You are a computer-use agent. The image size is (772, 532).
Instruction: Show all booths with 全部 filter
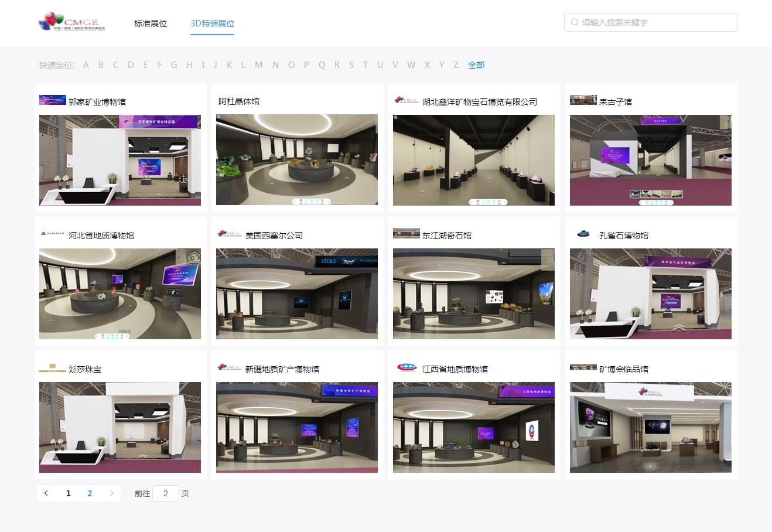tap(476, 65)
